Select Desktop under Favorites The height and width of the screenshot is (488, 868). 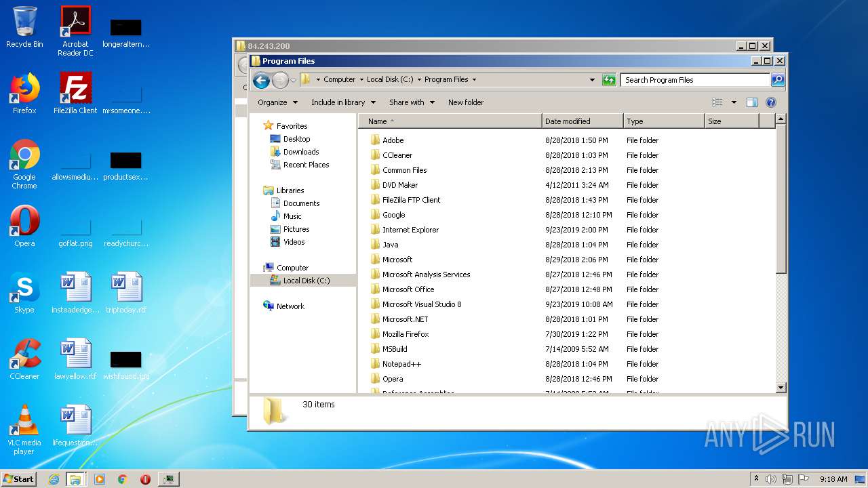pos(296,139)
